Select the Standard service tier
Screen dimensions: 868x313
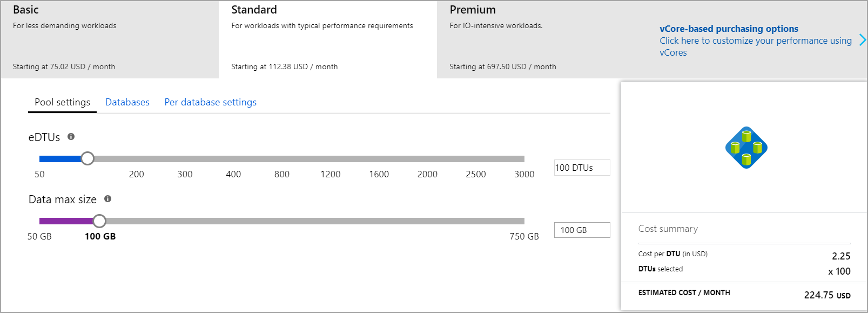[328, 39]
